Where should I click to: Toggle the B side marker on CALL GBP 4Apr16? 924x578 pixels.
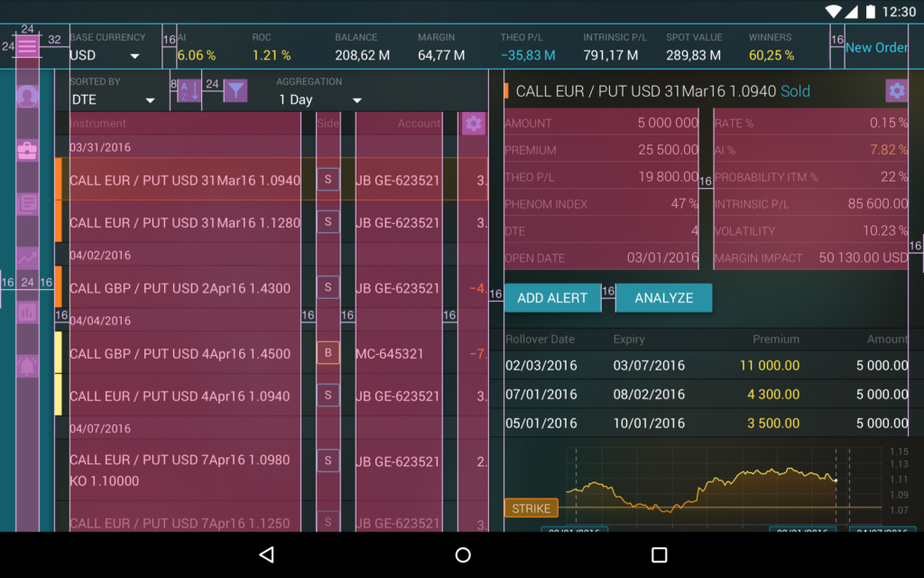328,353
